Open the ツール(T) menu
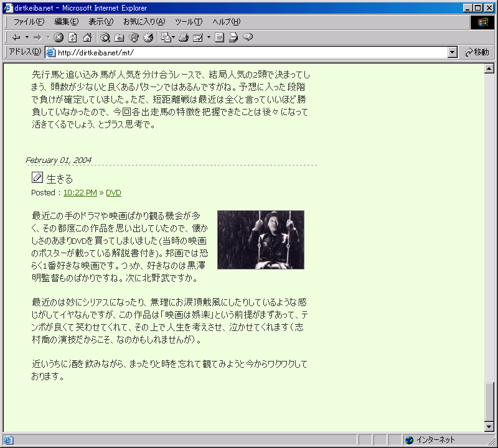 189,22
